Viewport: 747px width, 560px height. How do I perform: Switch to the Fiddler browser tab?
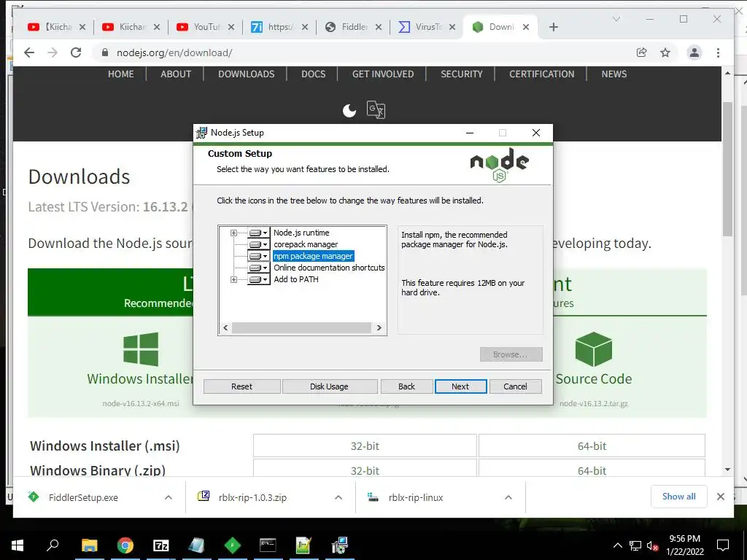[x=354, y=27]
